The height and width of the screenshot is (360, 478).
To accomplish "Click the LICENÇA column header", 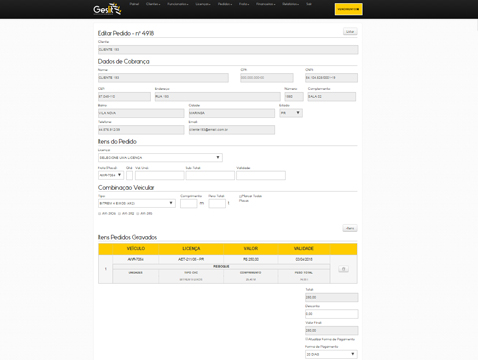I will pos(191,249).
